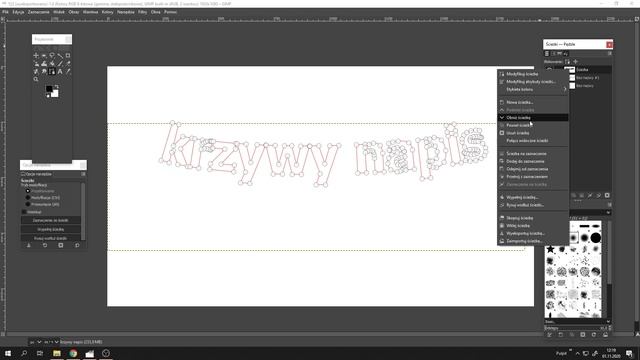This screenshot has width=640, height=360.
Task: Open brush filter dropdown above brushes
Action: point(608,212)
